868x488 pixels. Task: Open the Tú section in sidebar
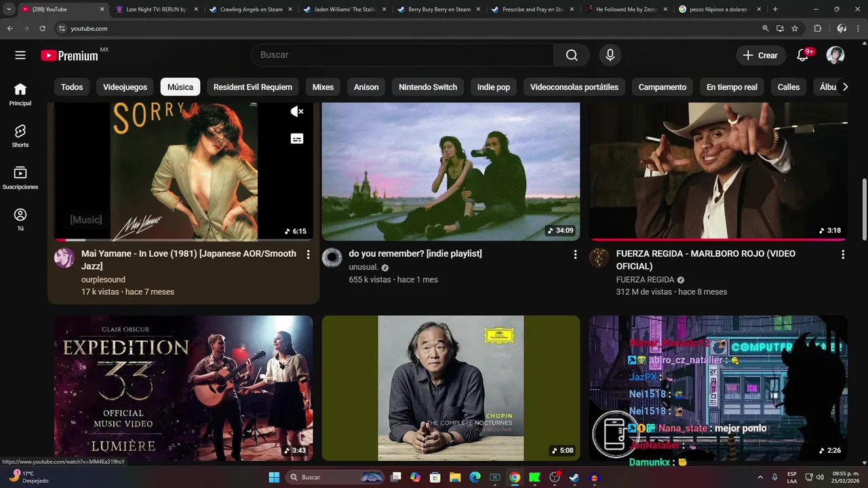[x=20, y=220]
